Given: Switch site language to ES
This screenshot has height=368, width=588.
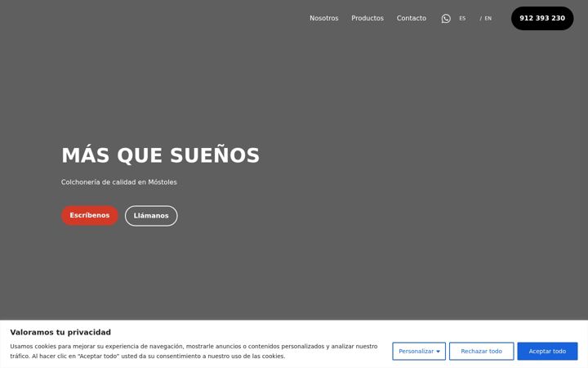Looking at the screenshot, I should pos(462,18).
